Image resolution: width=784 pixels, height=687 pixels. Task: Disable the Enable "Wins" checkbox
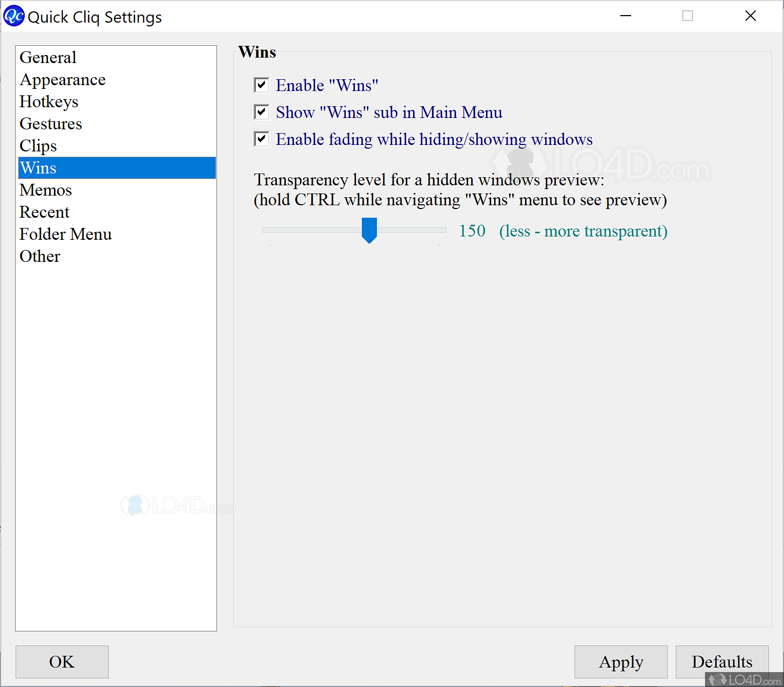pyautogui.click(x=261, y=85)
